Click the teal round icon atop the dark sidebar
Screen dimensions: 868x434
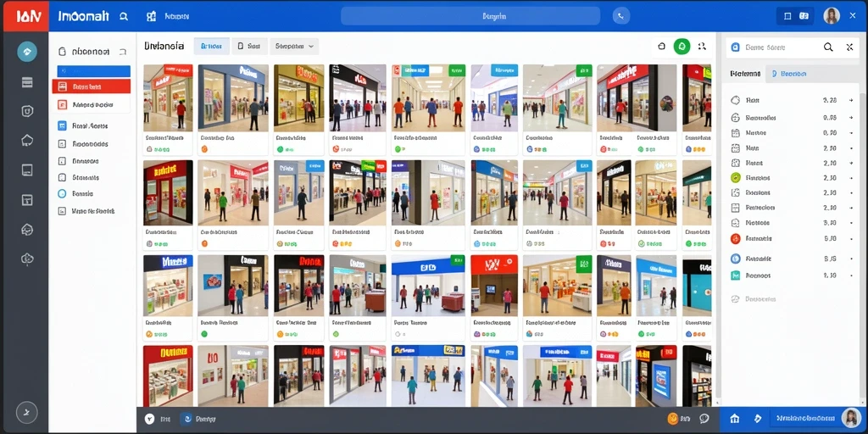tap(26, 52)
